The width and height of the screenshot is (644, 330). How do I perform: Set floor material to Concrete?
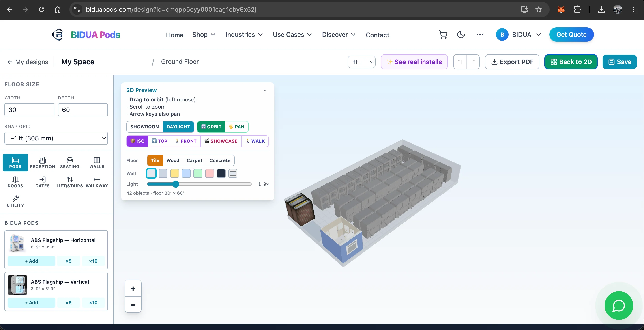click(x=220, y=160)
